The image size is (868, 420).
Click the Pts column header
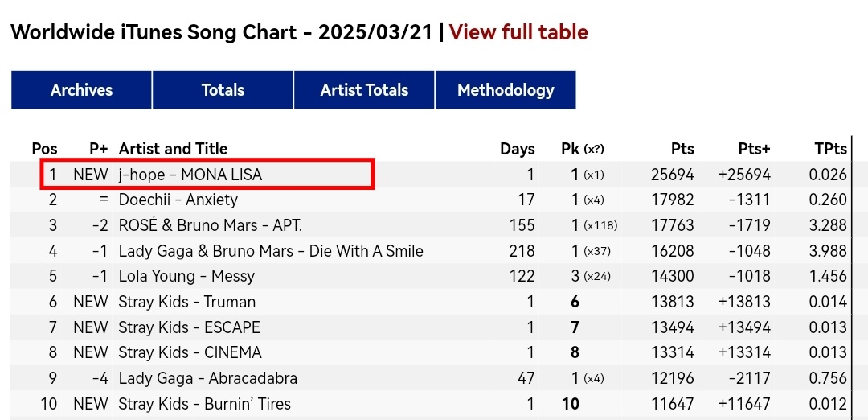click(x=682, y=149)
